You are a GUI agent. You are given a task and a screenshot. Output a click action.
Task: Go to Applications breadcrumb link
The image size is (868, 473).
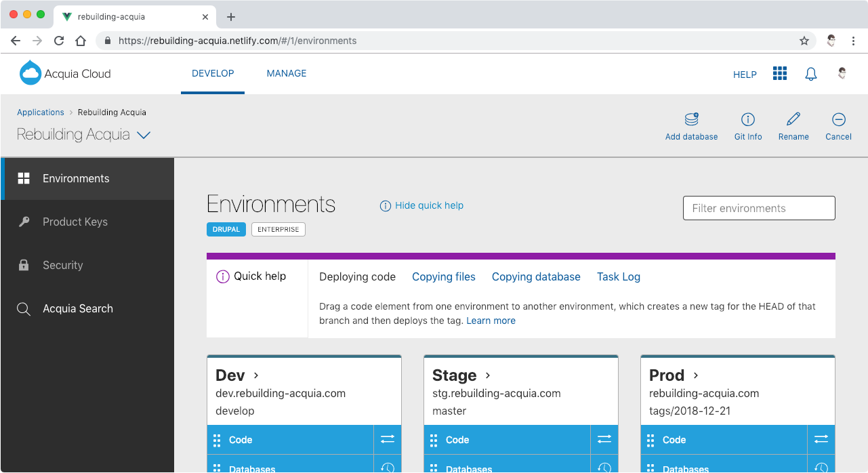pyautogui.click(x=41, y=112)
